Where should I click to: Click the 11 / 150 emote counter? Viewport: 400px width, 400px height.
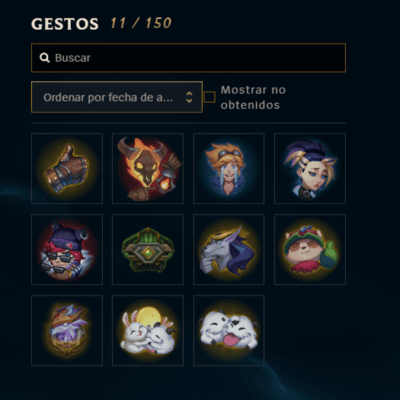(141, 23)
